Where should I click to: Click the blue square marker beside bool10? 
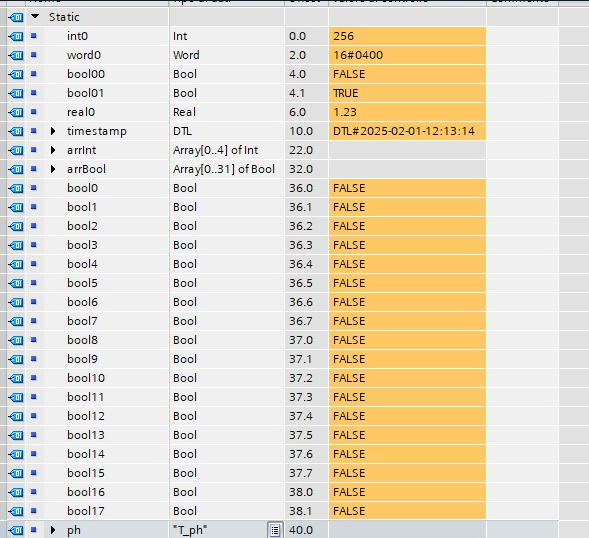(33, 378)
